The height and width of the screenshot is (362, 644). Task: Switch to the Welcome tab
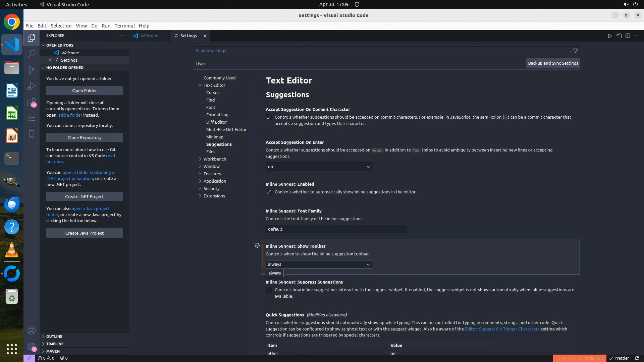pyautogui.click(x=149, y=36)
